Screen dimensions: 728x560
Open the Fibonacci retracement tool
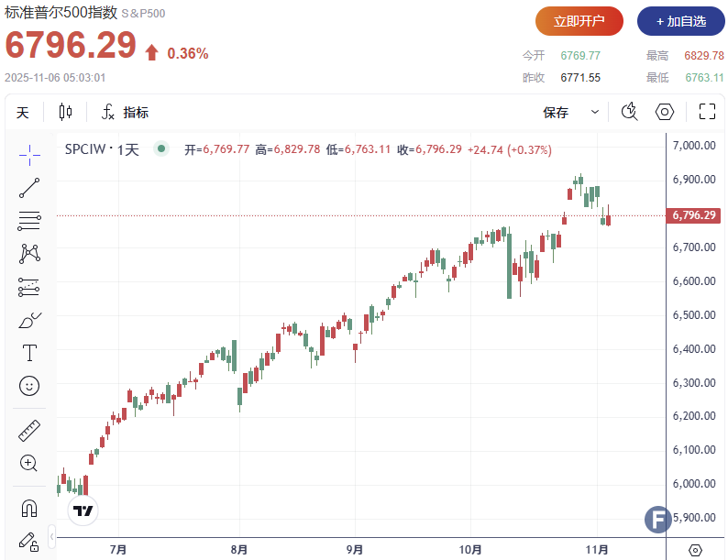pos(29,220)
